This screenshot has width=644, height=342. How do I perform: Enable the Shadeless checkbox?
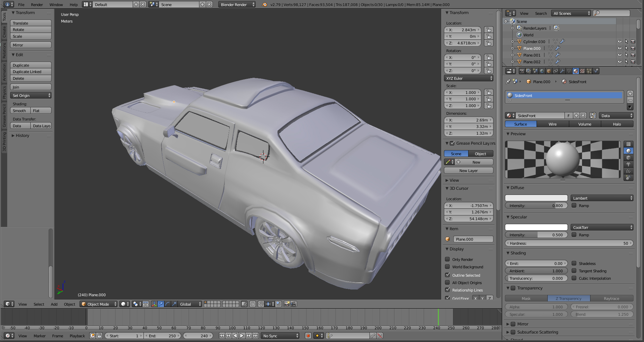click(574, 263)
